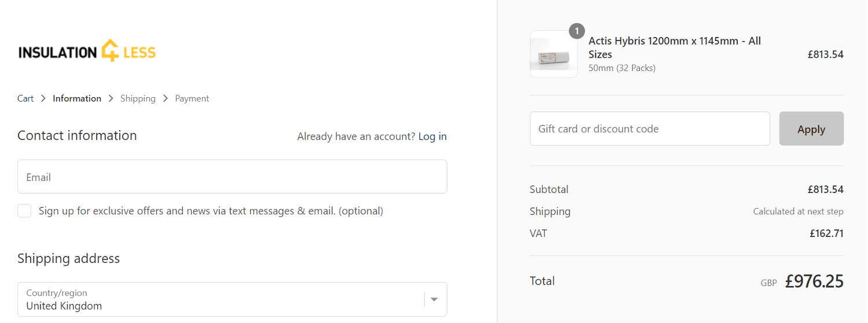The image size is (868, 323).
Task: Click the product quantity badge showing 1
Action: (x=577, y=31)
